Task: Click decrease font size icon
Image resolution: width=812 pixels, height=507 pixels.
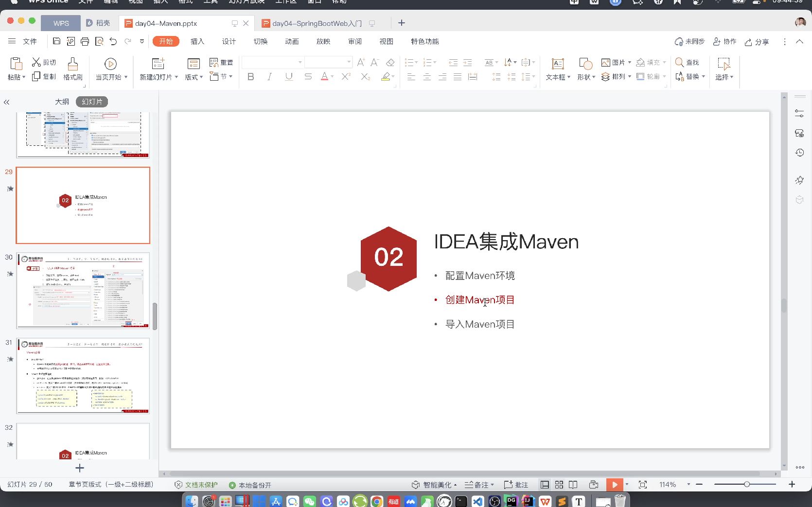Action: tap(374, 62)
